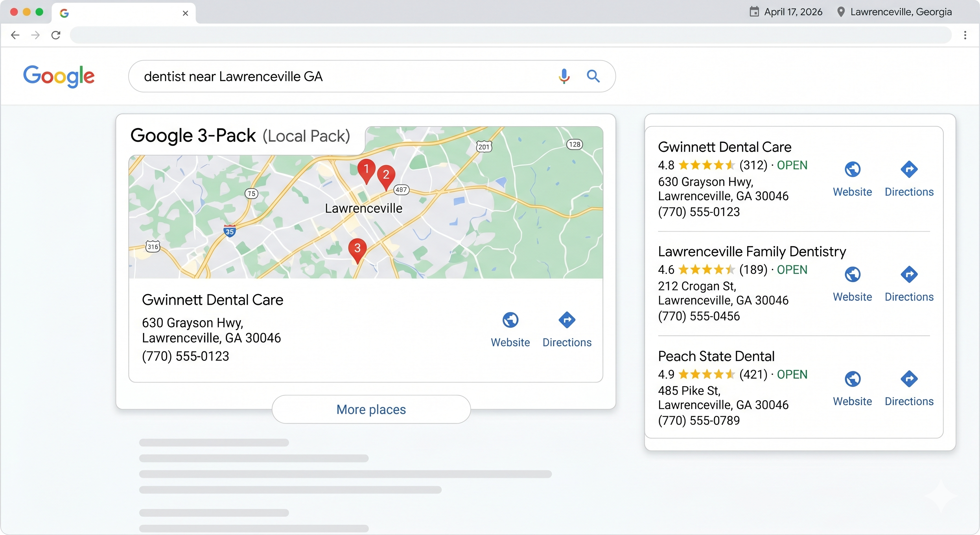Click the Directions label for Gwinnett Dental Care, right panel
This screenshot has width=980, height=535.
[x=909, y=192]
